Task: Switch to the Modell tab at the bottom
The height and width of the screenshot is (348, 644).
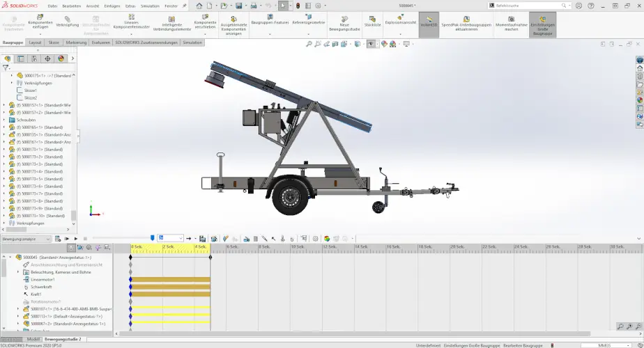Action: tap(33, 339)
